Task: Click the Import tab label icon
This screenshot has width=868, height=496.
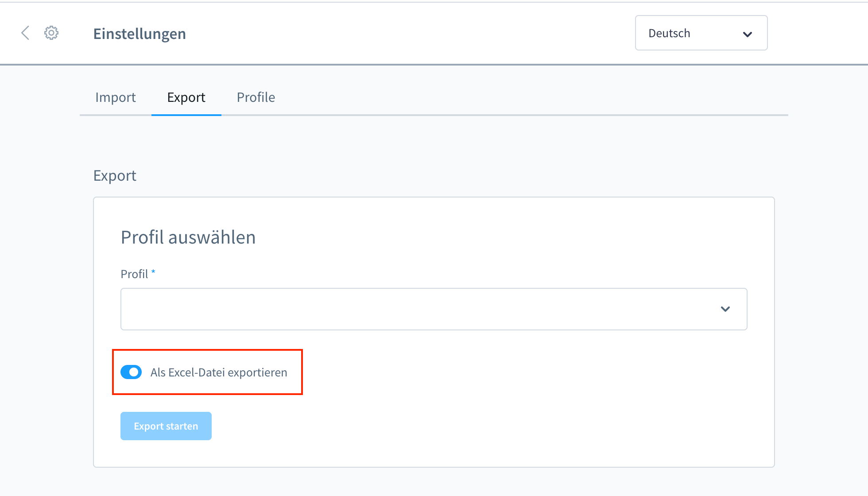Action: pos(116,97)
